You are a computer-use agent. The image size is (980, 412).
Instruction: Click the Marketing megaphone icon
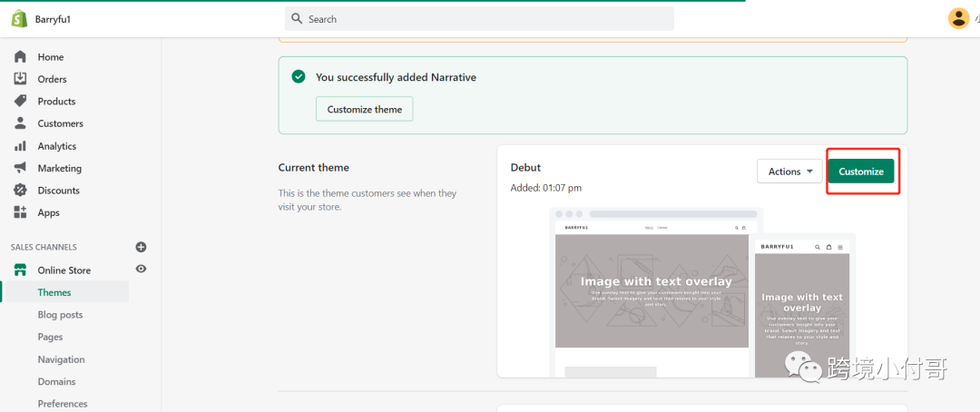tap(20, 168)
